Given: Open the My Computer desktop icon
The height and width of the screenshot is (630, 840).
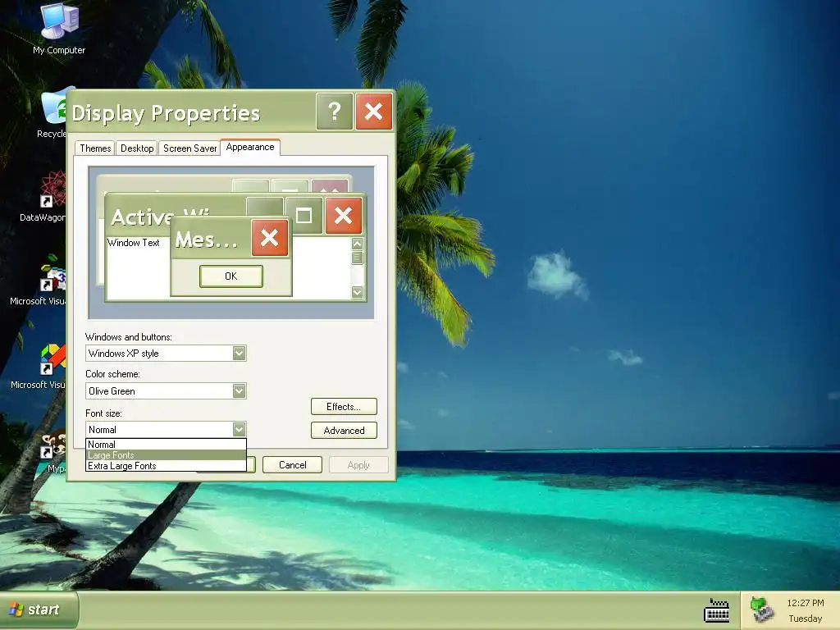Looking at the screenshot, I should (59, 30).
